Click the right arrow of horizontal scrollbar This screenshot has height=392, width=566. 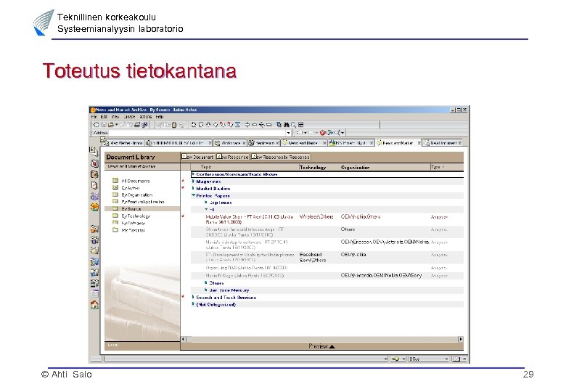click(x=461, y=339)
